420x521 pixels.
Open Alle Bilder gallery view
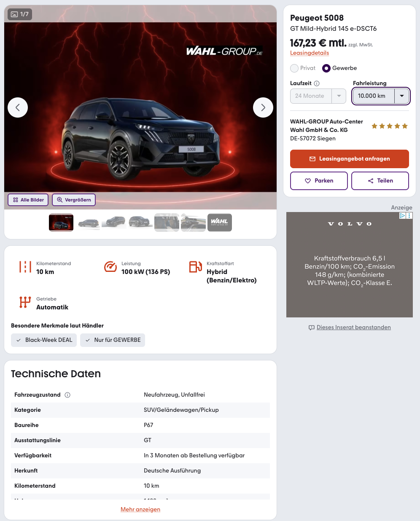[x=28, y=200]
